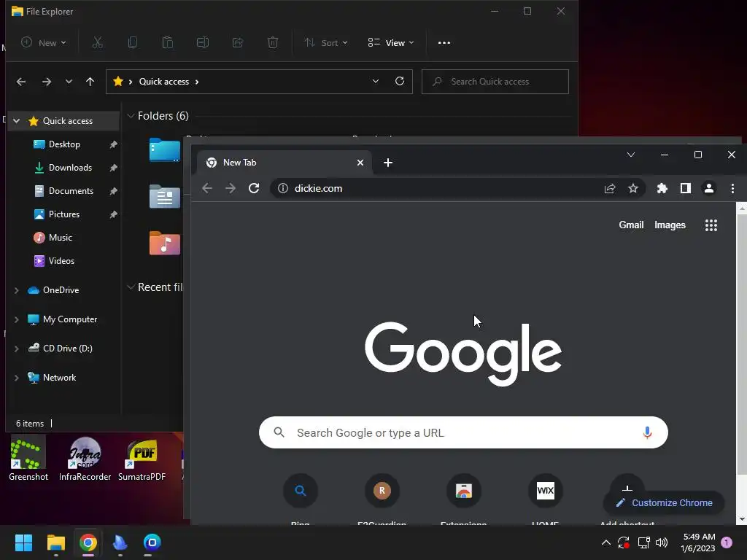Open the Google apps grid
Viewport: 747px width, 560px height.
(711, 225)
